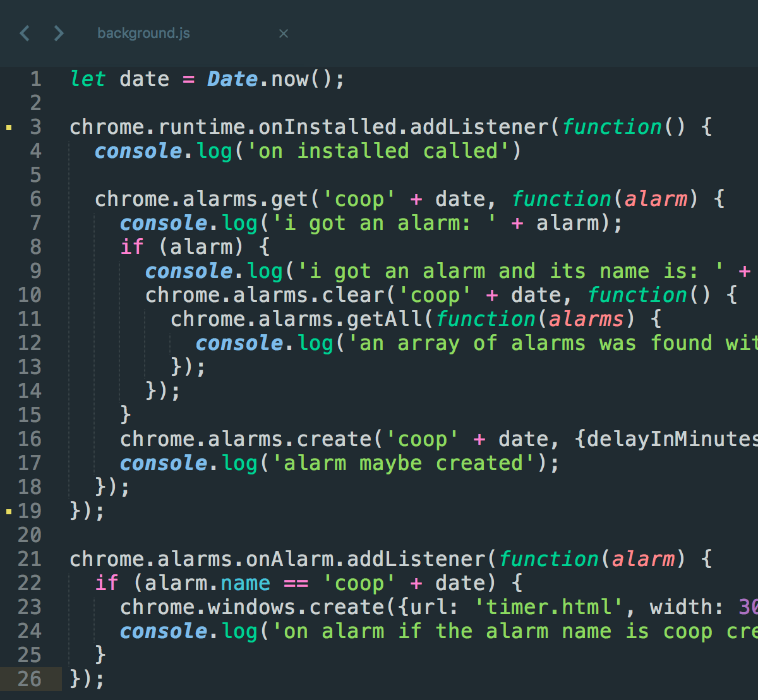
Task: Click line number 12 in the gutter
Action: (x=29, y=343)
